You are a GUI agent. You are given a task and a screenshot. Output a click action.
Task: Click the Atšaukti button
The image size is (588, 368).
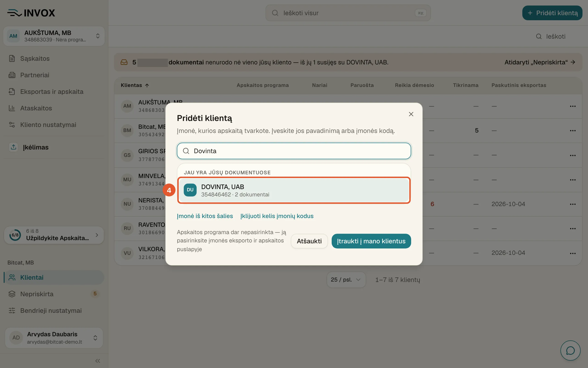tap(309, 241)
